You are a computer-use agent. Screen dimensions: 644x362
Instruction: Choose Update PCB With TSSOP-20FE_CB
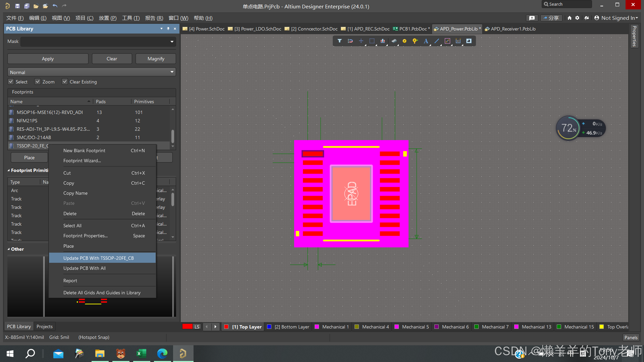tap(99, 258)
